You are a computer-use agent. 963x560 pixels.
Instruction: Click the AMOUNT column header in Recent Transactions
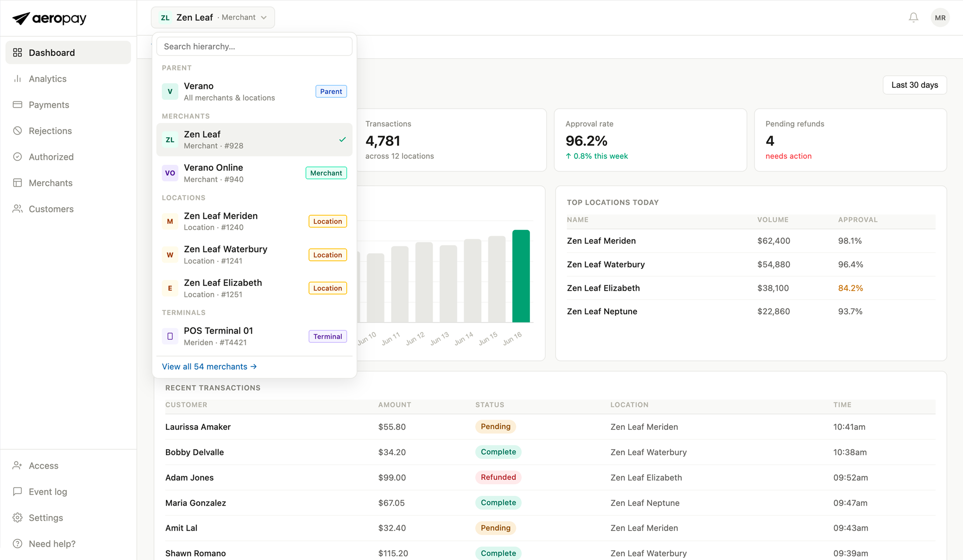point(394,404)
